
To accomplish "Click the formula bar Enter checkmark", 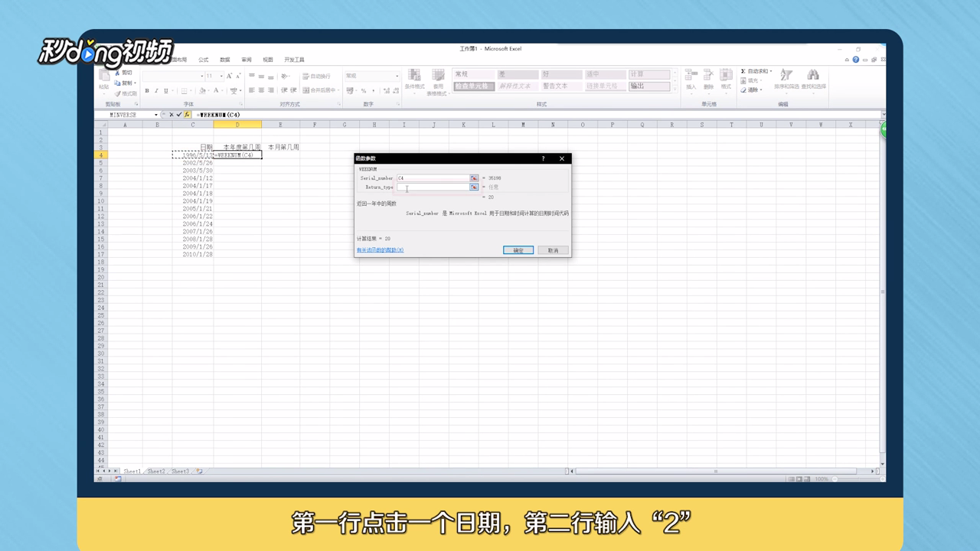I will [x=178, y=115].
